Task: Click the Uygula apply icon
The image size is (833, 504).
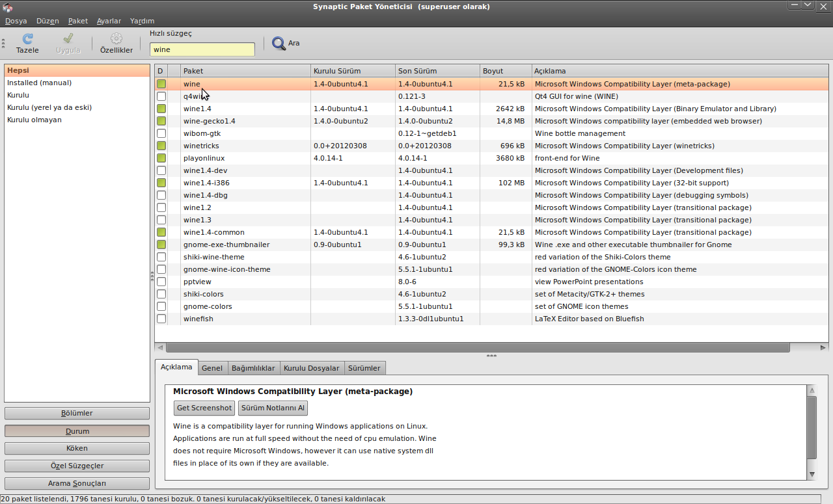Action: point(68,39)
